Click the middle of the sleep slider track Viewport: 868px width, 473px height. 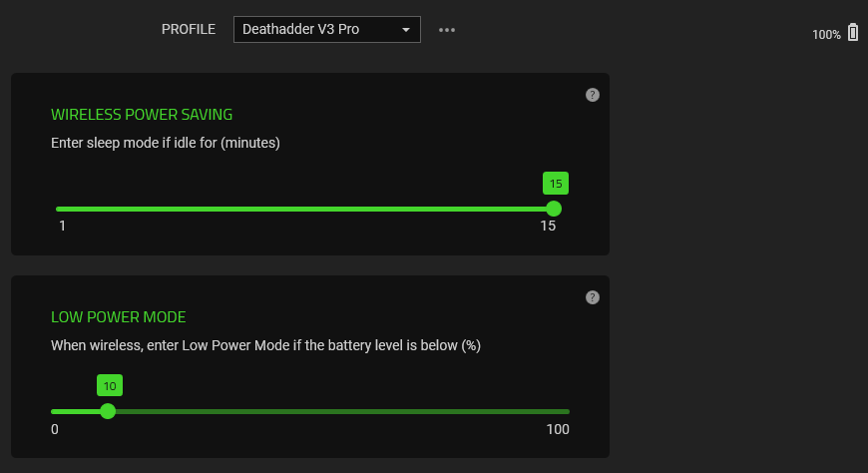coord(304,209)
